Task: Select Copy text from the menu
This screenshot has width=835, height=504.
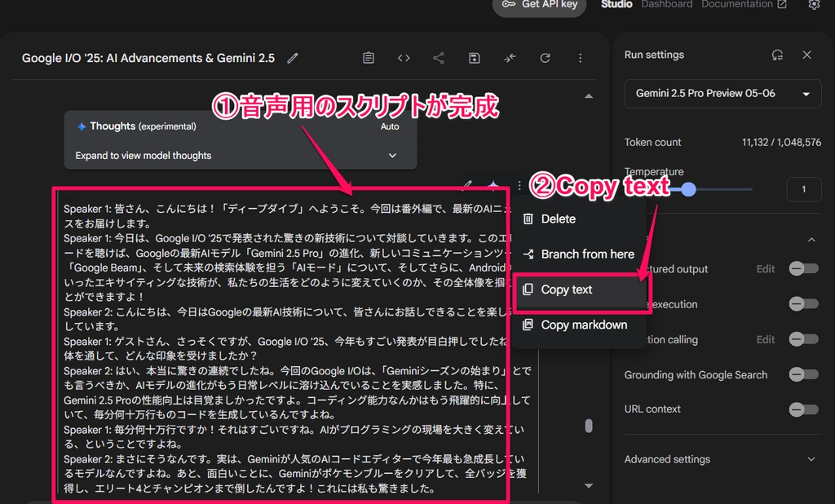Action: [580, 290]
